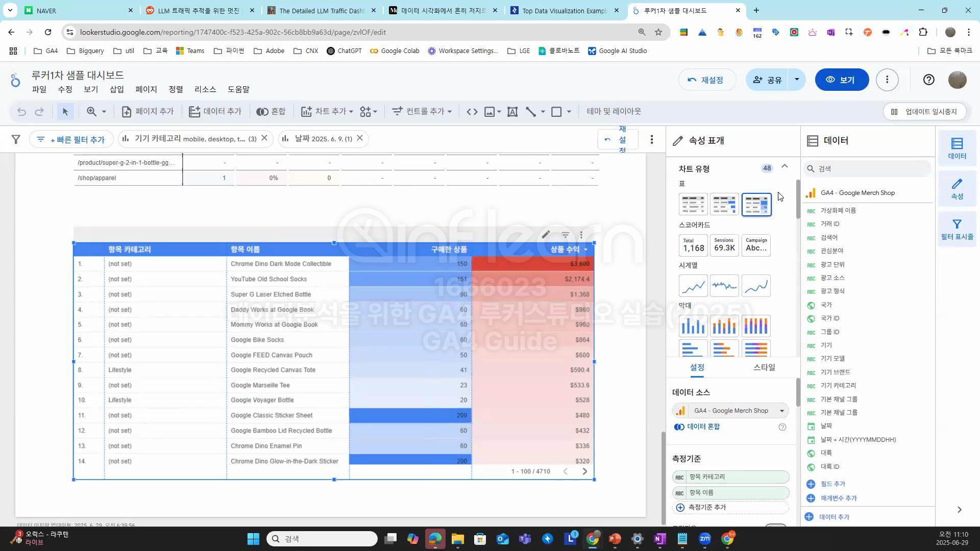The height and width of the screenshot is (551, 980).
Task: Choose the Campaign compact scorecard type
Action: 756,245
